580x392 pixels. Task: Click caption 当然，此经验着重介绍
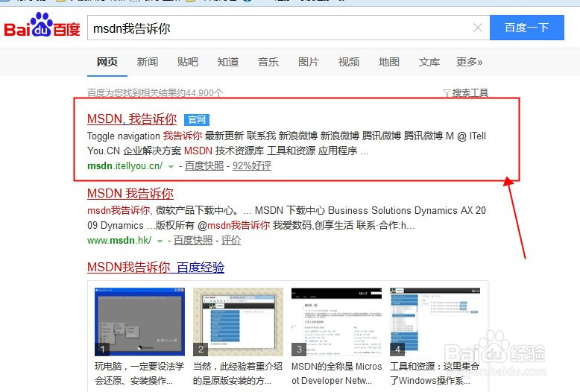click(x=238, y=373)
